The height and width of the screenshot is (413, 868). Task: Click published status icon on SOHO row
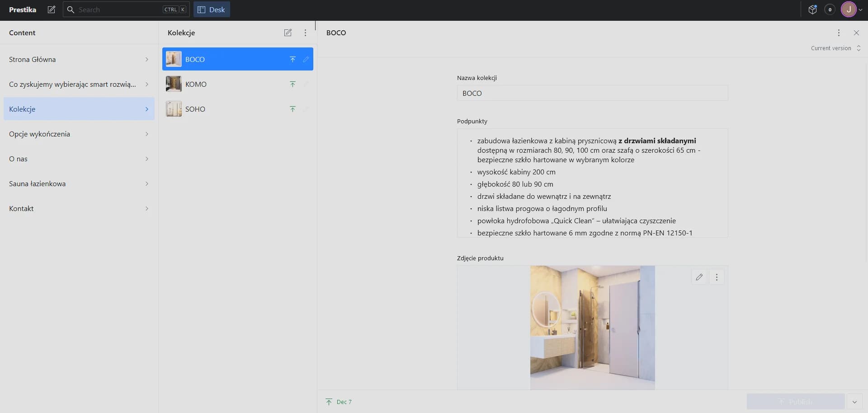pos(292,109)
